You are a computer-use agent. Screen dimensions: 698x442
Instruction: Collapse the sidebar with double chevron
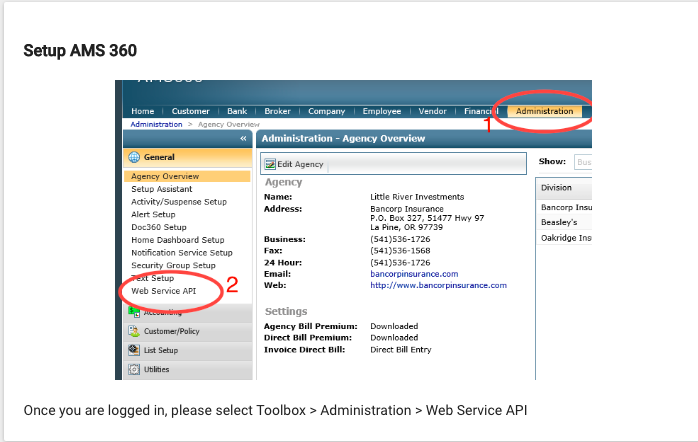click(243, 138)
